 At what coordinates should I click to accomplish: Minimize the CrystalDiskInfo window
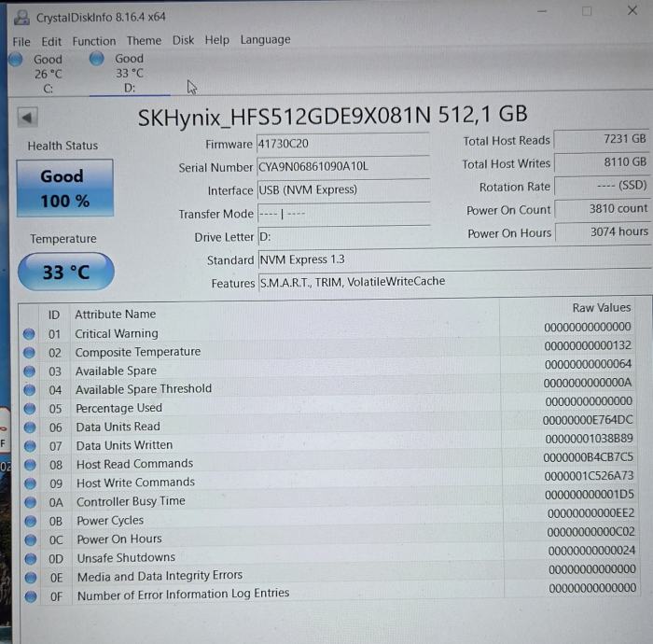pyautogui.click(x=542, y=11)
